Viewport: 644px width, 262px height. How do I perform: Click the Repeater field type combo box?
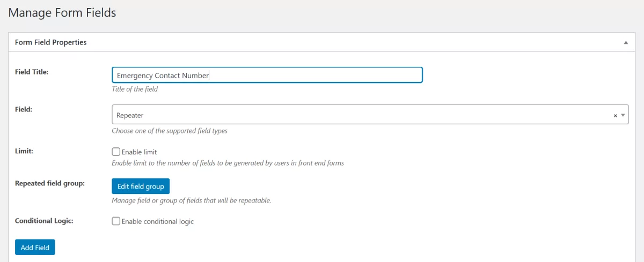pyautogui.click(x=360, y=115)
